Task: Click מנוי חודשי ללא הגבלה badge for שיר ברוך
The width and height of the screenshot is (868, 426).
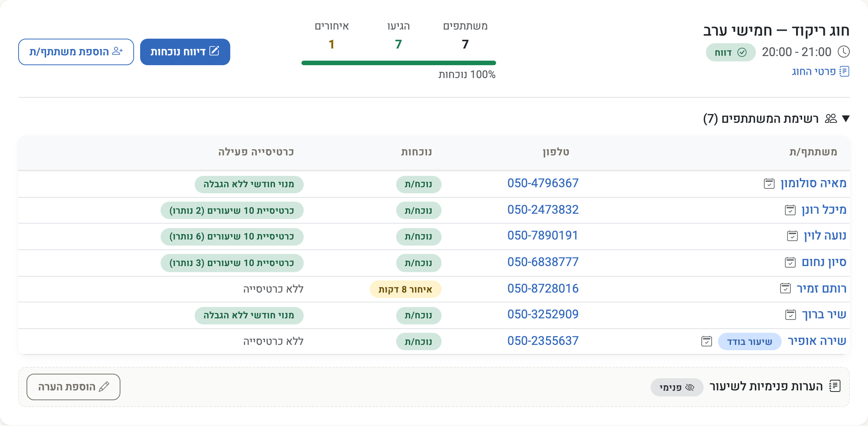Action: click(x=249, y=315)
